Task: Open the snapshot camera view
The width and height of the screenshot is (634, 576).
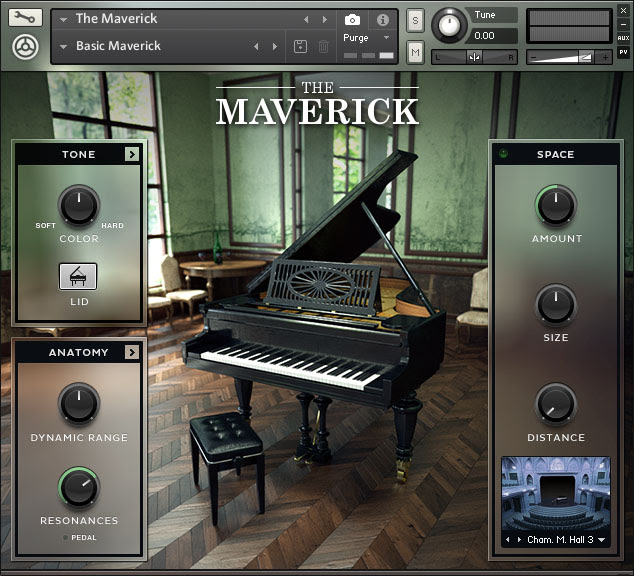Action: pos(352,19)
